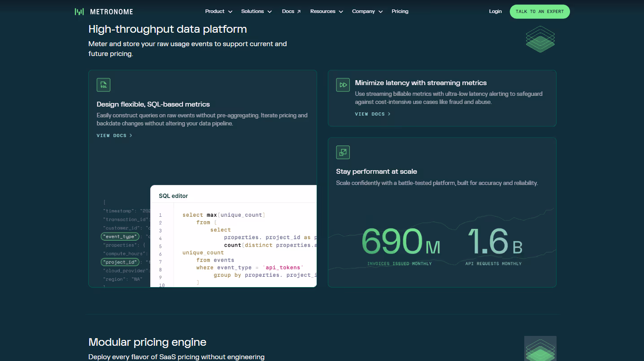Click the Login link
This screenshot has width=644, height=361.
tap(496, 12)
